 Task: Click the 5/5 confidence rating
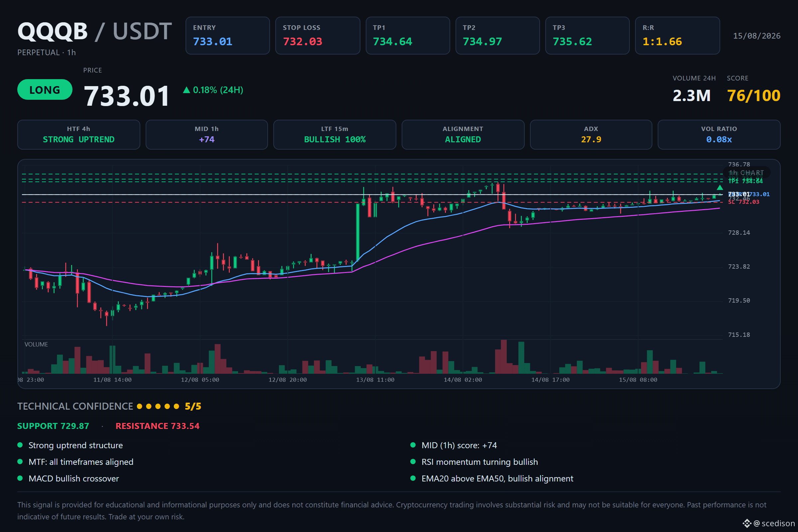[x=193, y=406]
